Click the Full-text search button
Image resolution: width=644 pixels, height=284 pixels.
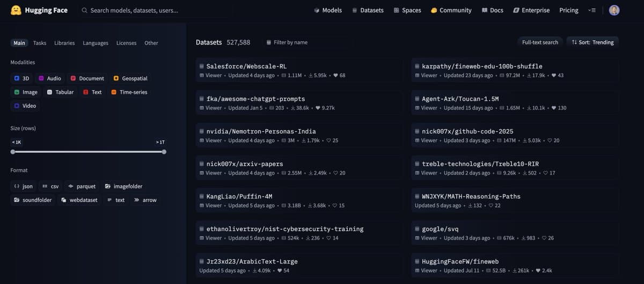click(540, 42)
